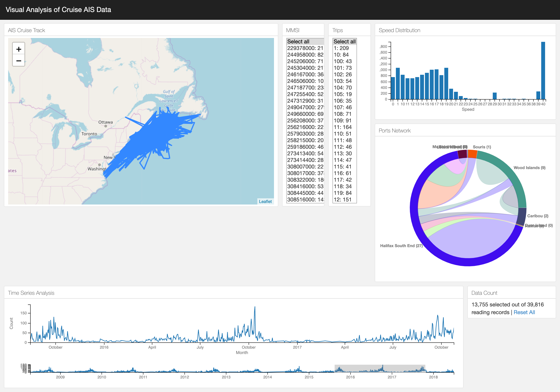The width and height of the screenshot is (560, 392).
Task: Pick trip '116: 61' in Trips
Action: 344,173
